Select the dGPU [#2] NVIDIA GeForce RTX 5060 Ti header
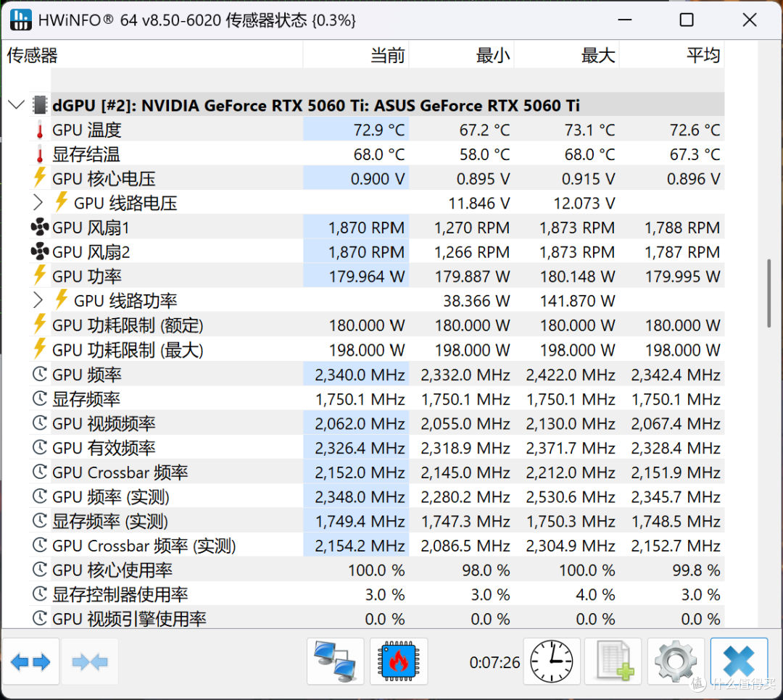The image size is (783, 700). click(316, 105)
